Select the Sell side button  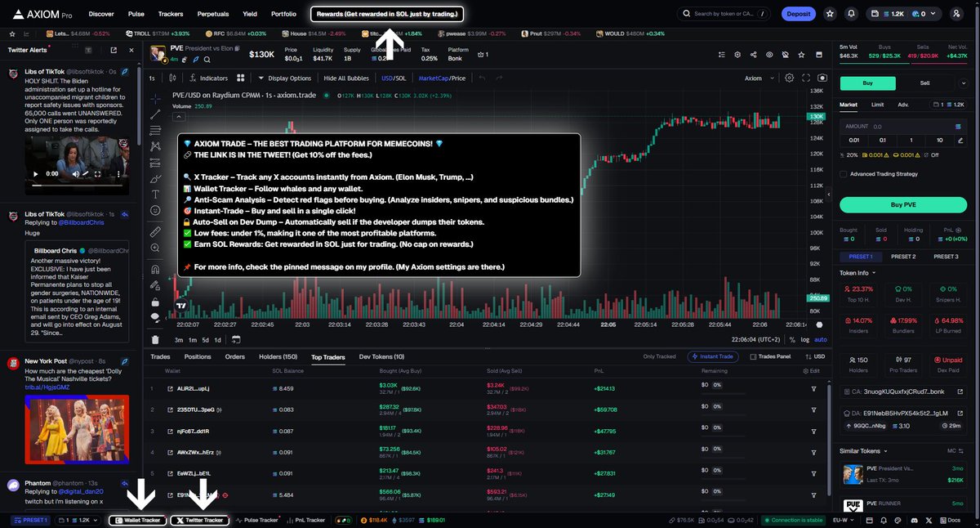pos(924,83)
